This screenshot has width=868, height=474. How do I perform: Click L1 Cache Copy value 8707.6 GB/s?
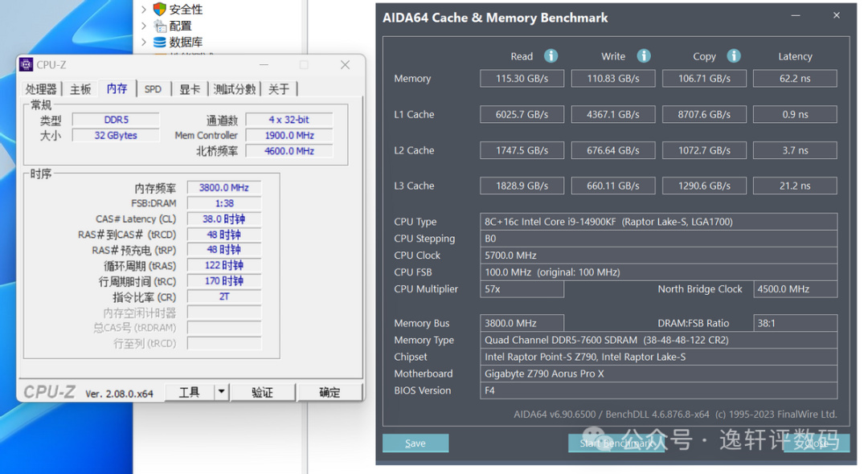(704, 115)
